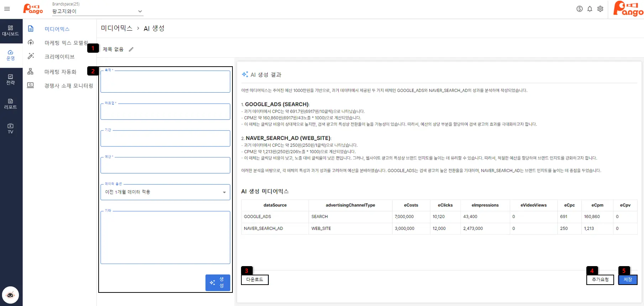Go to 대시보드 in left sidebar

(x=10, y=31)
